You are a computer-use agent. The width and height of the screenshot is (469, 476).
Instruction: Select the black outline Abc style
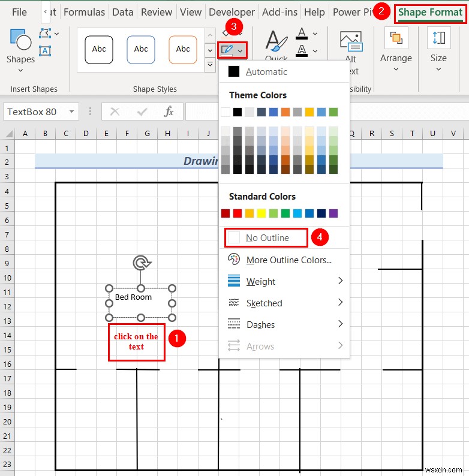tap(99, 50)
